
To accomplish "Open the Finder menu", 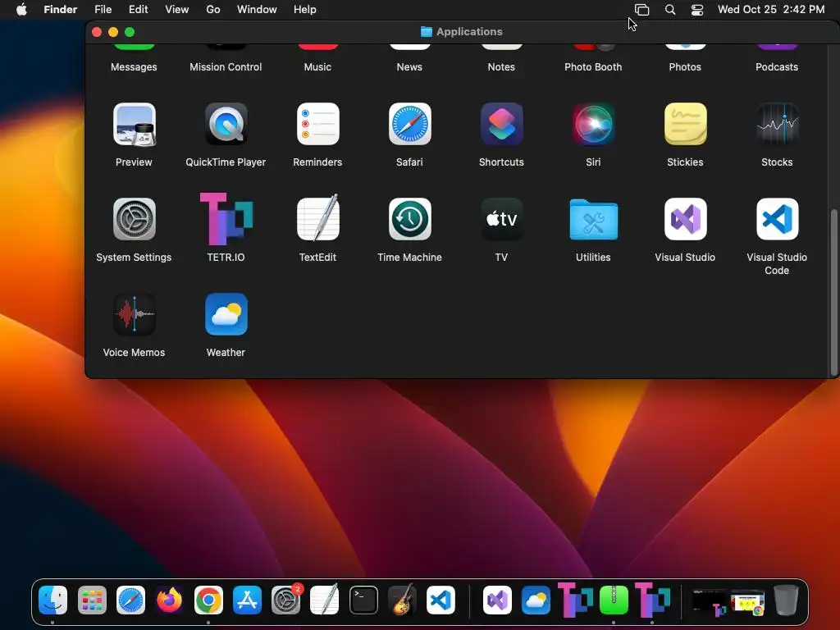I will tap(61, 10).
